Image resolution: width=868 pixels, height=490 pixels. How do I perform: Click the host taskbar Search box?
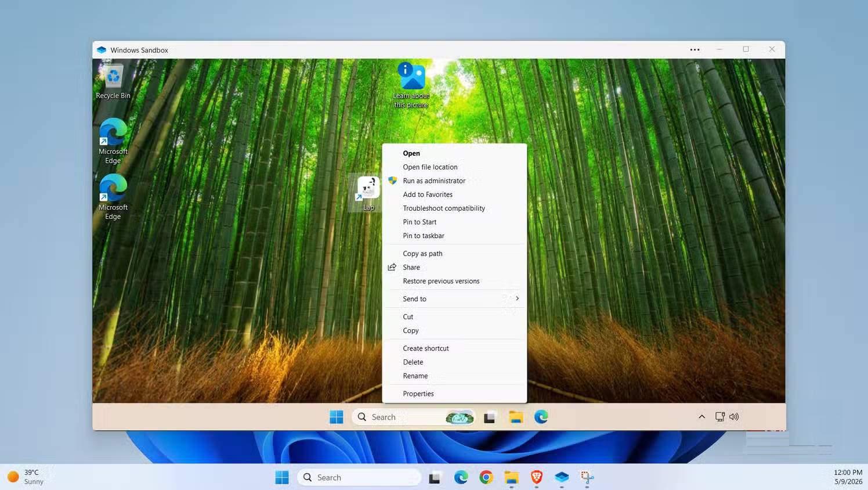[359, 477]
